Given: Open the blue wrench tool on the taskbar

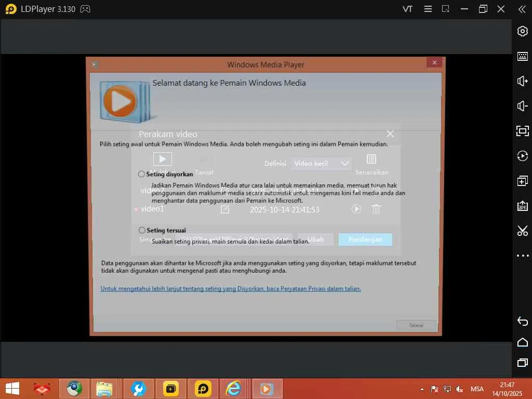Looking at the screenshot, I should (x=138, y=389).
